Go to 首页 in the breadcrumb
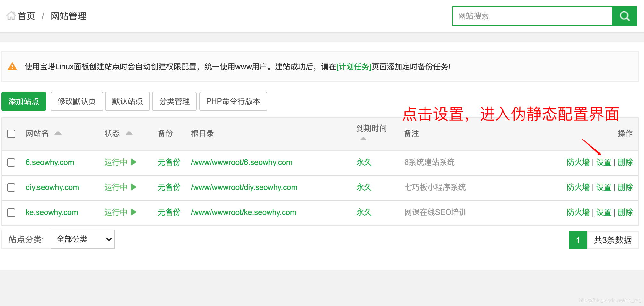Image resolution: width=644 pixels, height=306 pixels. pyautogui.click(x=26, y=16)
